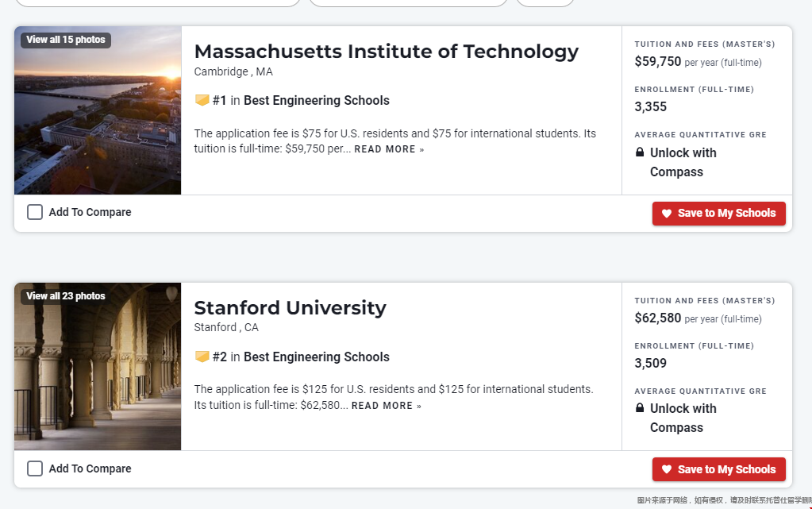This screenshot has height=509, width=812.
Task: Open Massachusetts Institute of Technology title link
Action: coord(387,52)
